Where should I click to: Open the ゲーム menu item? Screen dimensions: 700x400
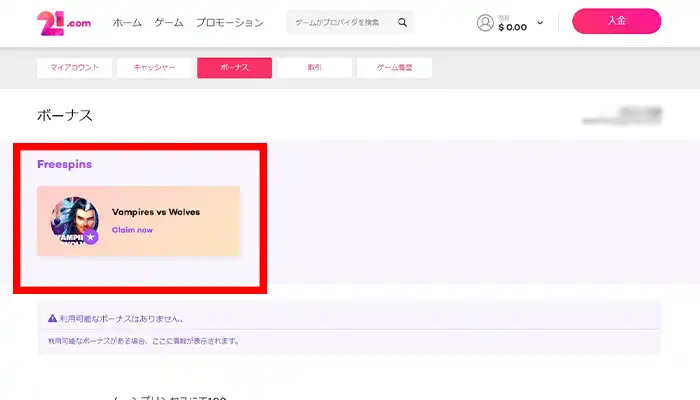(x=169, y=22)
